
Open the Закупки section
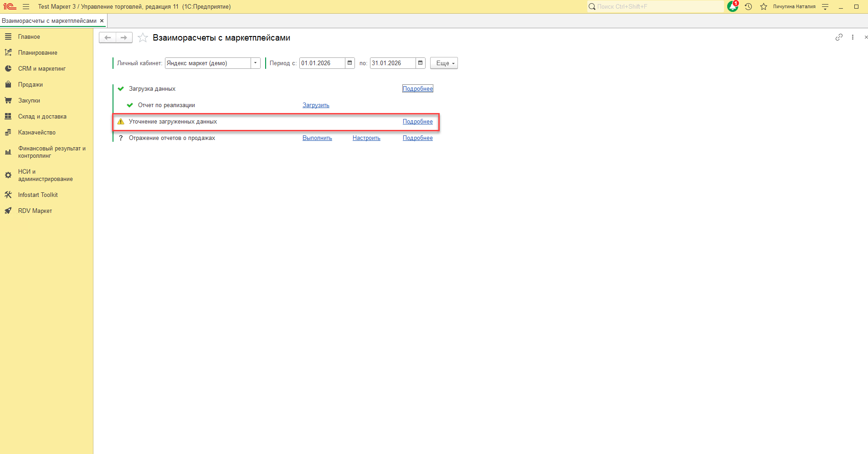46,101
